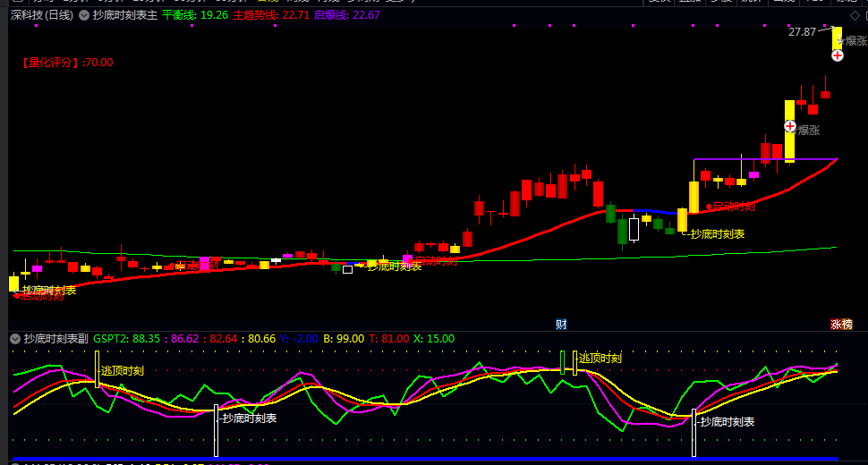Screen dimensions: 868x465
Task: Open the 涨榜 marker on timeline
Action: coord(841,325)
